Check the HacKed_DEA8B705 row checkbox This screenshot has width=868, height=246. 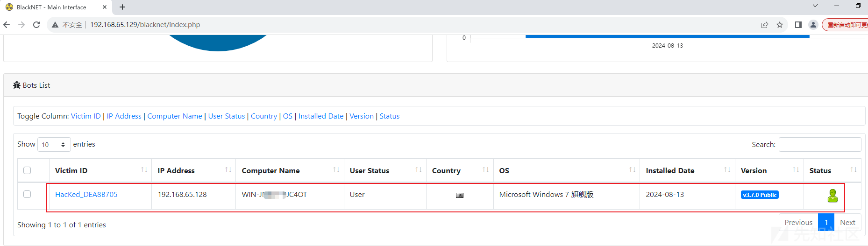click(27, 194)
